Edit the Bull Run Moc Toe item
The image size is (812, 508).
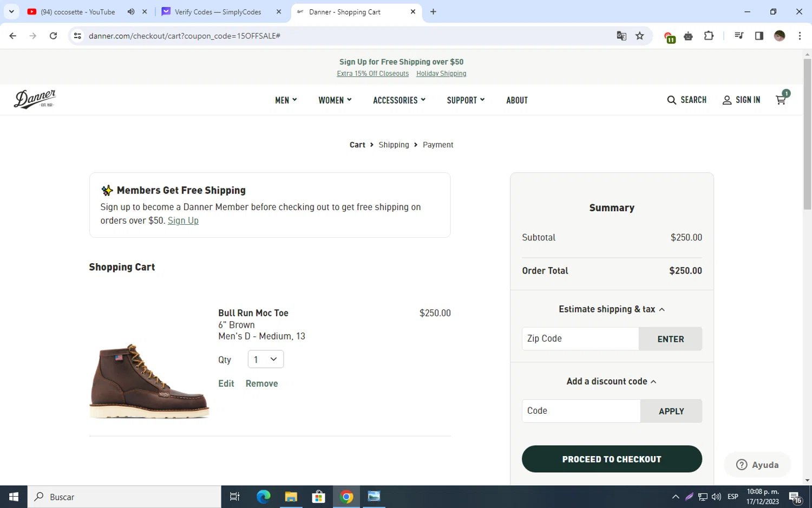point(226,383)
